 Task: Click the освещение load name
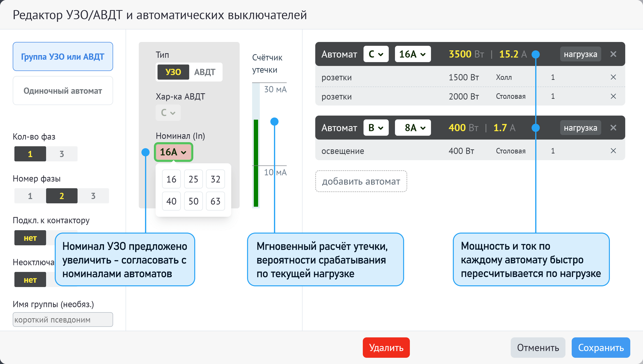(x=343, y=151)
